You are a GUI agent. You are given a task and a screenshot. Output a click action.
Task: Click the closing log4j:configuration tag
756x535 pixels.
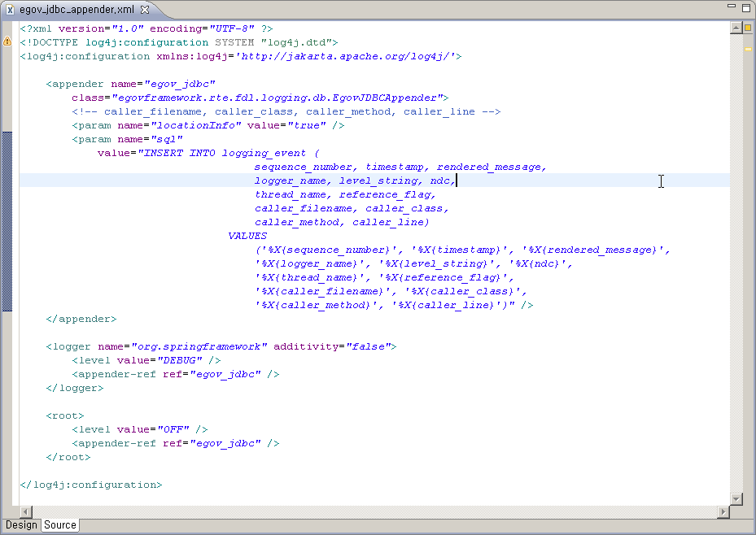click(91, 485)
